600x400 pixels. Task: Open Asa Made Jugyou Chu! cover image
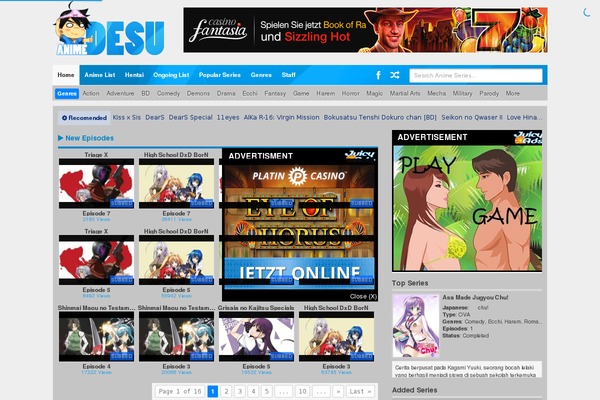(416, 326)
